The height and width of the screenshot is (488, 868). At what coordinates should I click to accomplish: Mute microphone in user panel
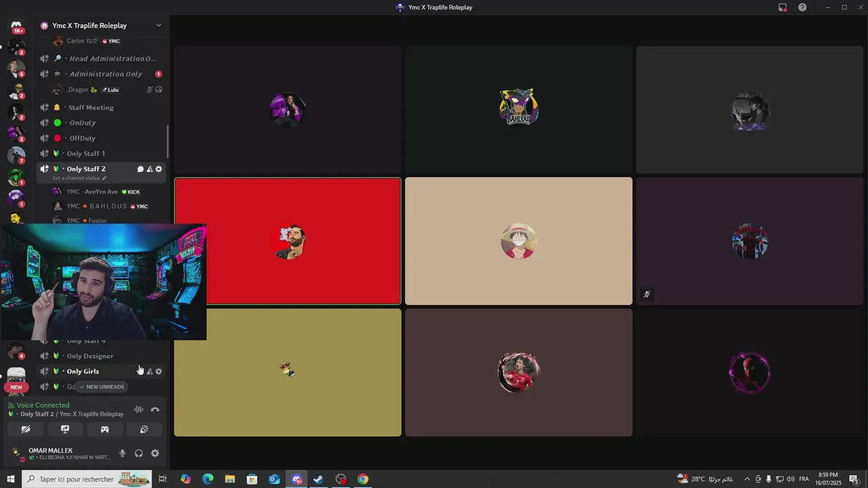[123, 453]
